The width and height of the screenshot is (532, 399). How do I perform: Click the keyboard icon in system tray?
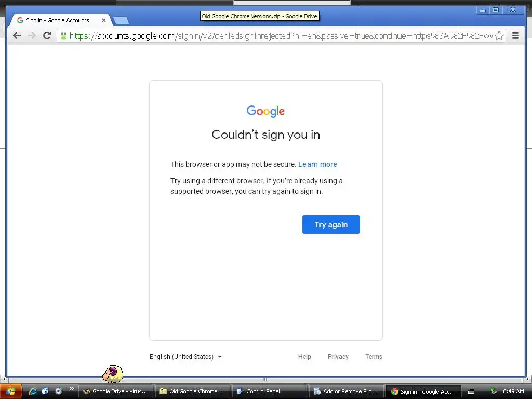pyautogui.click(x=471, y=392)
